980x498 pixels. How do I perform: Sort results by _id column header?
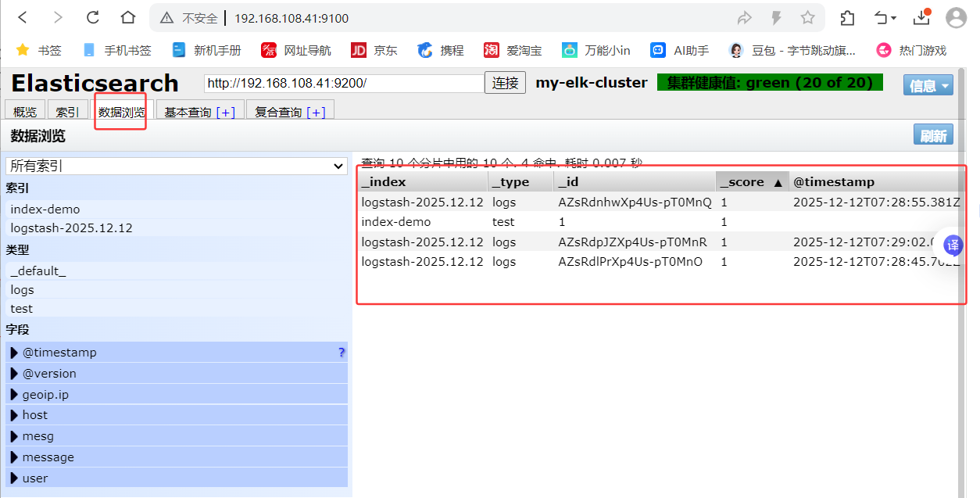[x=635, y=181]
